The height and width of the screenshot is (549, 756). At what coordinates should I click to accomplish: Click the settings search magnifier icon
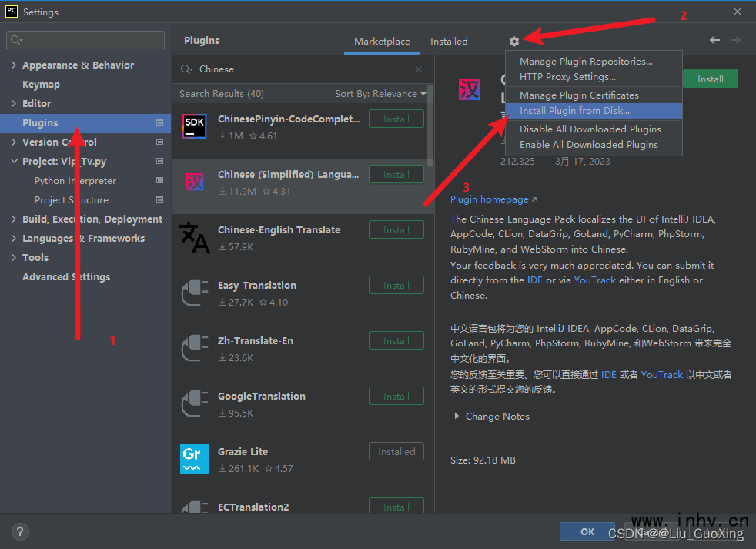pyautogui.click(x=16, y=40)
